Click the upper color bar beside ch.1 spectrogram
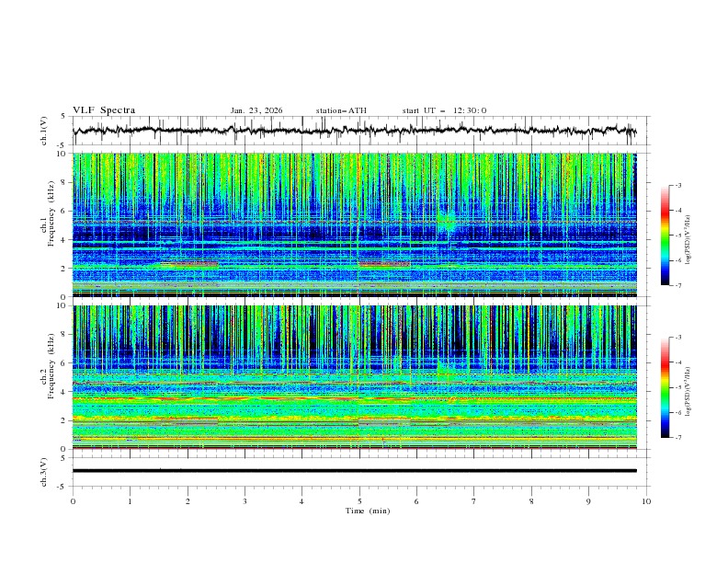Image resolution: width=728 pixels, height=563 pixels. (665, 235)
